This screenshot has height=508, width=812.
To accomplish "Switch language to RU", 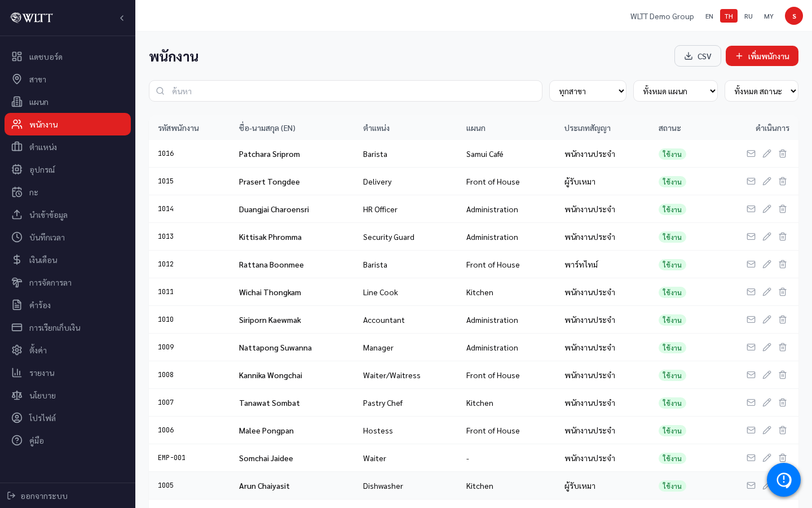I will coord(748,16).
